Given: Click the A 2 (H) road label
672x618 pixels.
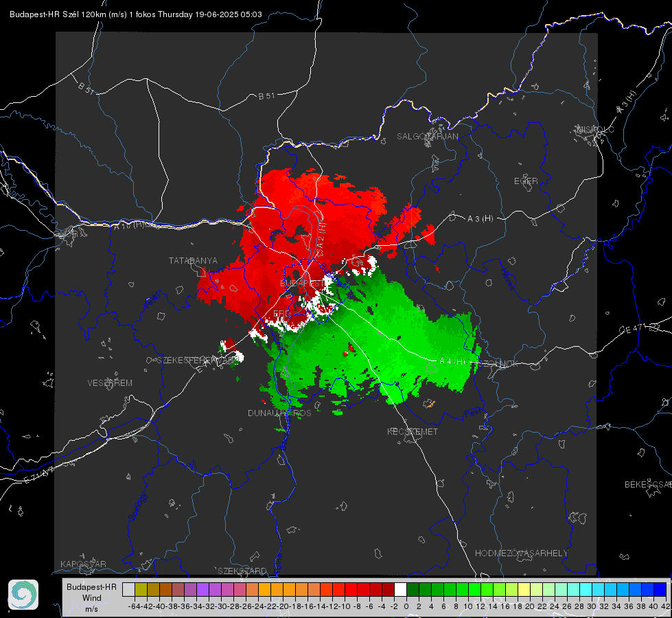Looking at the screenshot, I should pos(321,240).
